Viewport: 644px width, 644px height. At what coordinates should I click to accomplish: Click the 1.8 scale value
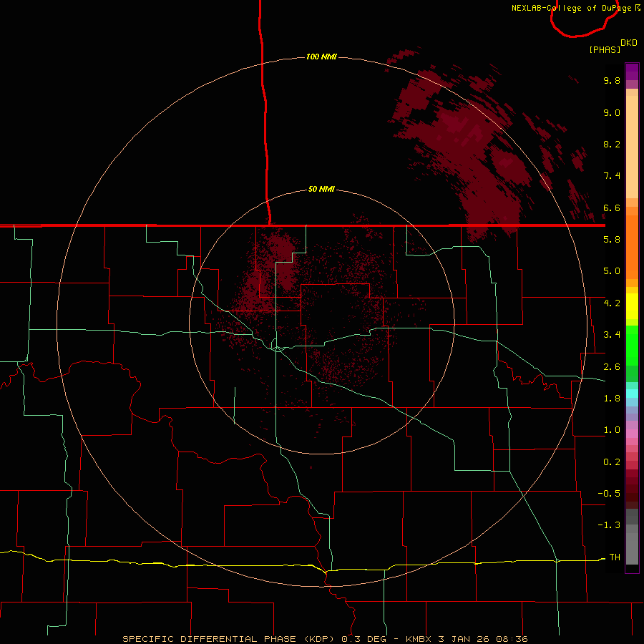click(612, 399)
